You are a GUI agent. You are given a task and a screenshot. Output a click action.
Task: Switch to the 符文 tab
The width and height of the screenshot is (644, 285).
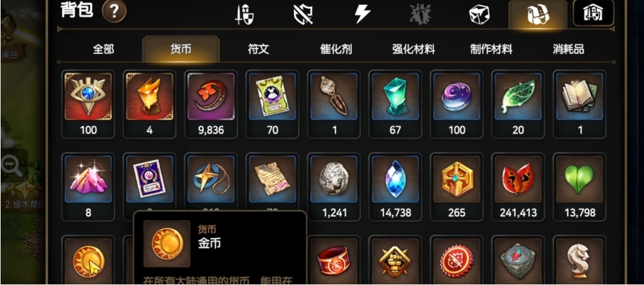click(x=258, y=50)
